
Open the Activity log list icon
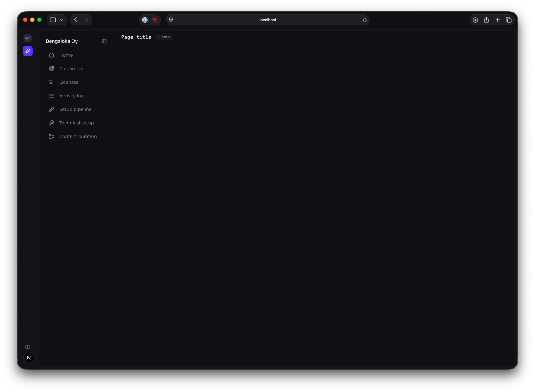[x=51, y=96]
